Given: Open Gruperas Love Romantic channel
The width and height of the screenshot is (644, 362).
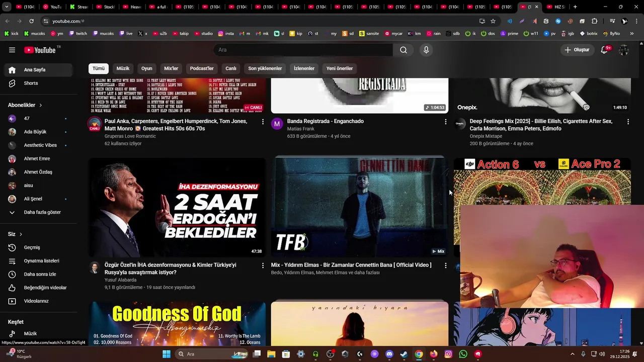Looking at the screenshot, I should click(130, 136).
